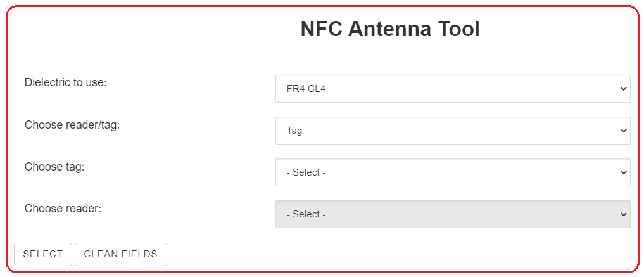Click the chevron arrow on the Tag field

click(x=622, y=131)
